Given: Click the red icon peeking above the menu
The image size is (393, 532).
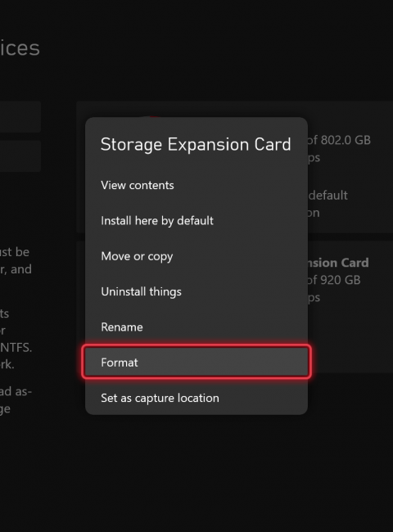Looking at the screenshot, I should [153, 116].
